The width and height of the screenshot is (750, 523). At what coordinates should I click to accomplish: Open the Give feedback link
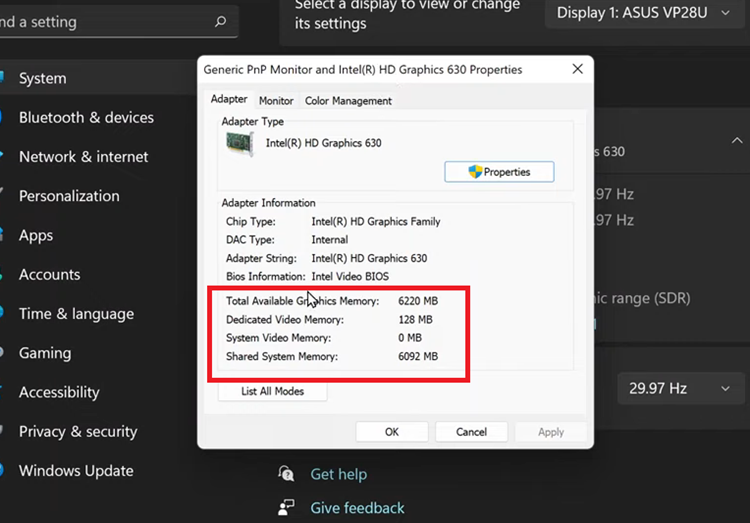(x=357, y=508)
